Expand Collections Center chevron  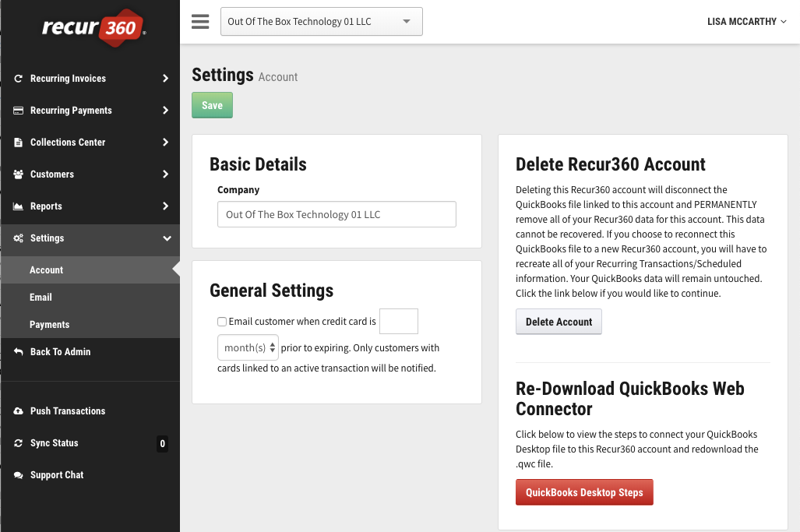[x=165, y=143]
